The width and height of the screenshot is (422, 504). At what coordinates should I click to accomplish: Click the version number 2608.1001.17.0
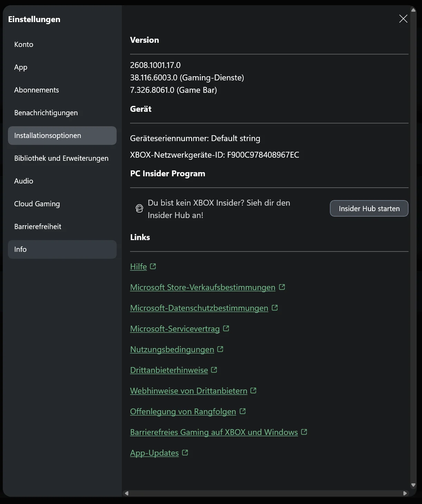155,65
